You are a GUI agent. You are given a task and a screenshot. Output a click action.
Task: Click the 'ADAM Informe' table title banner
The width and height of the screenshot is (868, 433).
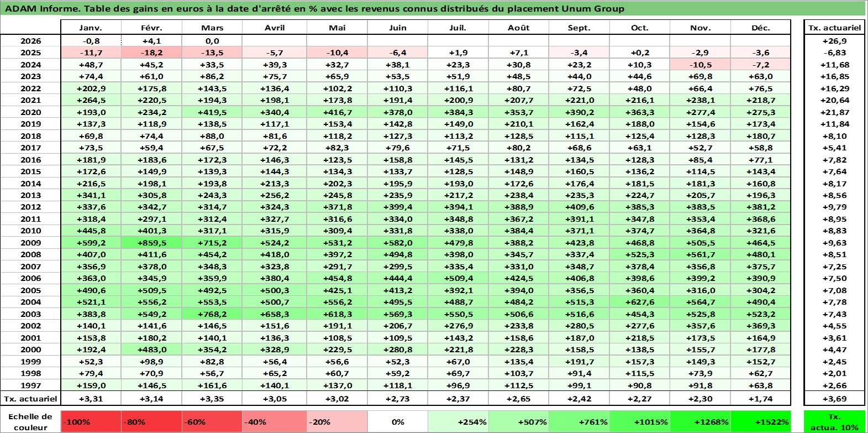click(433, 8)
